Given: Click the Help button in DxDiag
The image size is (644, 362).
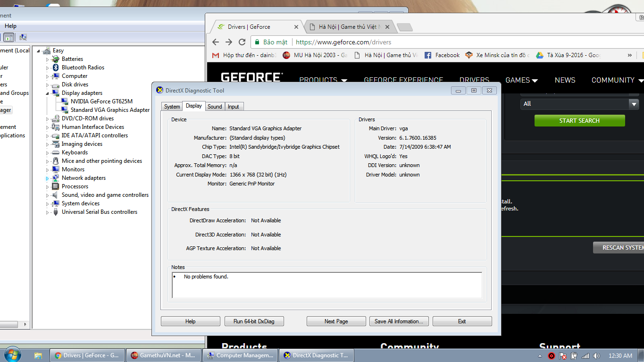Looking at the screenshot, I should click(191, 321).
